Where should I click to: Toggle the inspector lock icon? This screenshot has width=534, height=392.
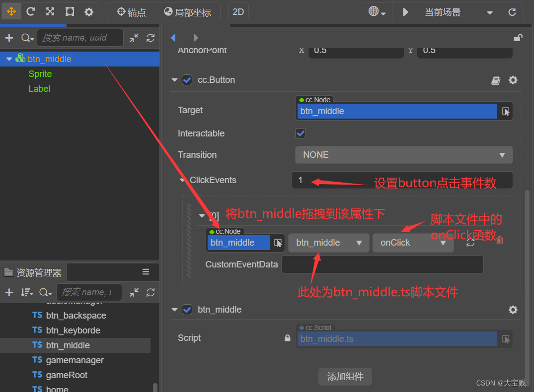[518, 38]
